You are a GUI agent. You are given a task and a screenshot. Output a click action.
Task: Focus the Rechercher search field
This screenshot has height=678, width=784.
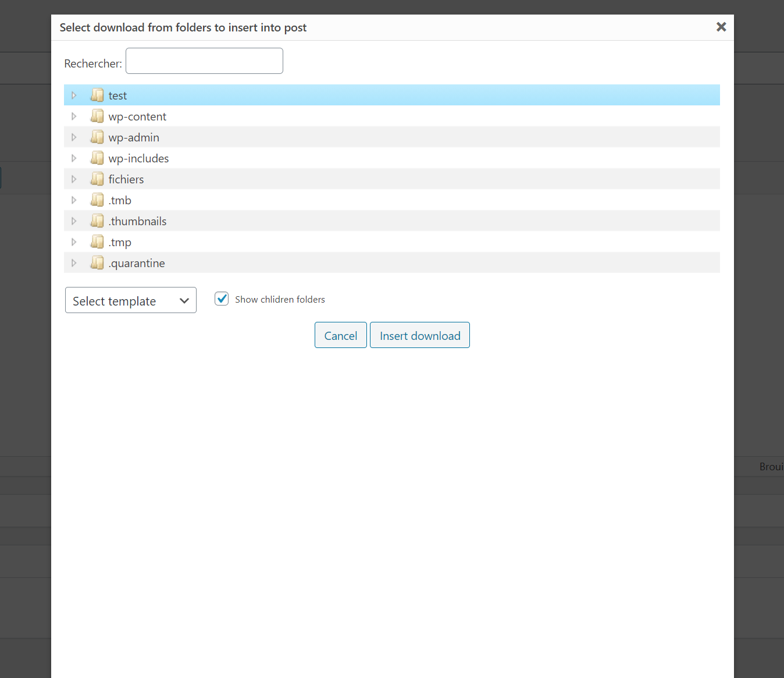tap(204, 61)
